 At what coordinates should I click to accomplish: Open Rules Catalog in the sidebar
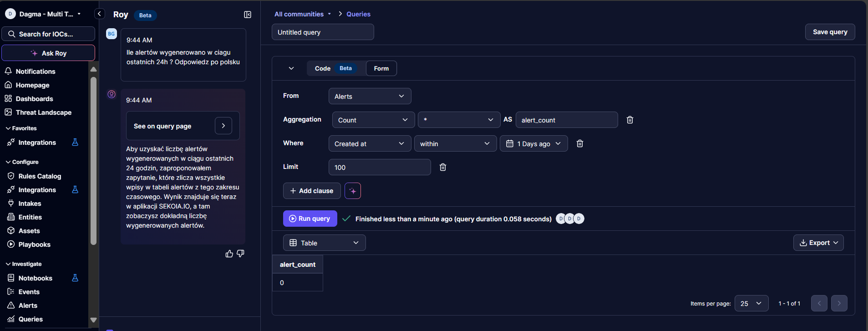(x=40, y=176)
